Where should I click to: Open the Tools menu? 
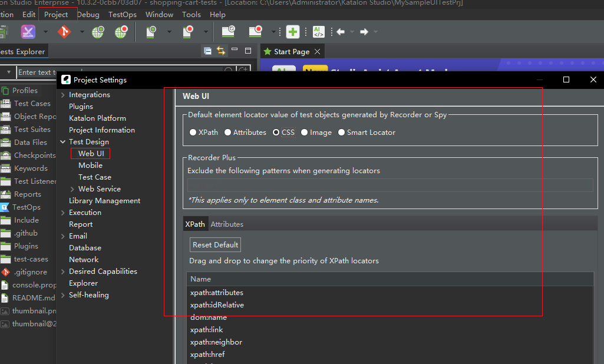pyautogui.click(x=192, y=15)
